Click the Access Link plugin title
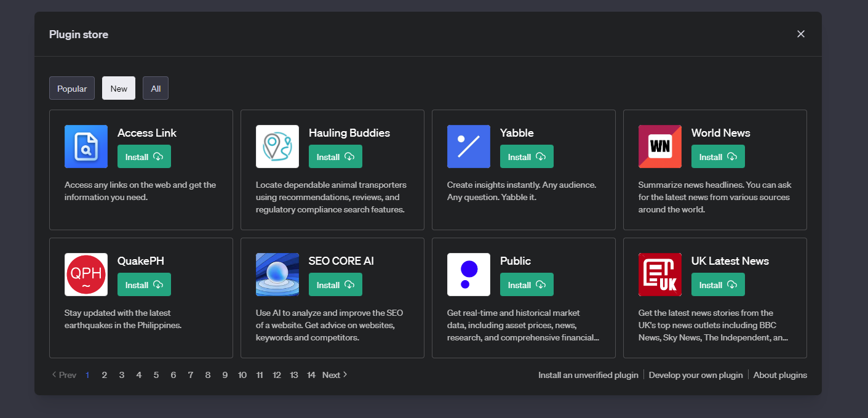868x418 pixels. 147,133
